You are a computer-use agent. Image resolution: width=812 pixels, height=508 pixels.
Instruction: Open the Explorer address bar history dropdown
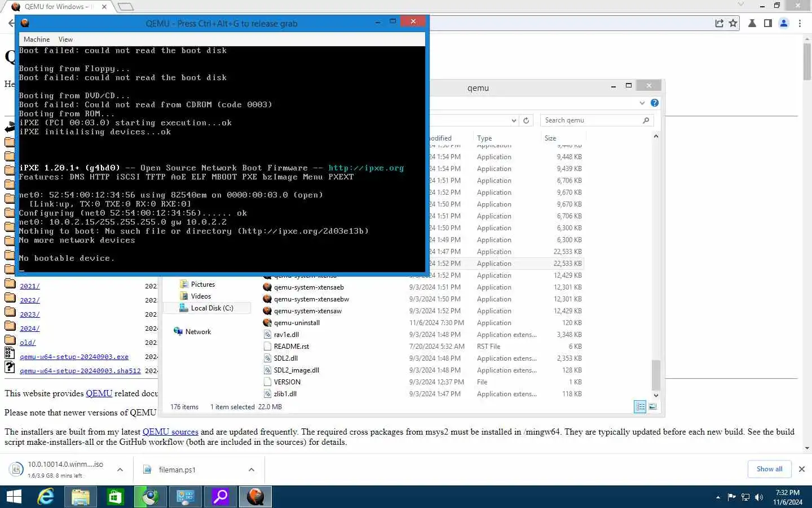(x=514, y=120)
